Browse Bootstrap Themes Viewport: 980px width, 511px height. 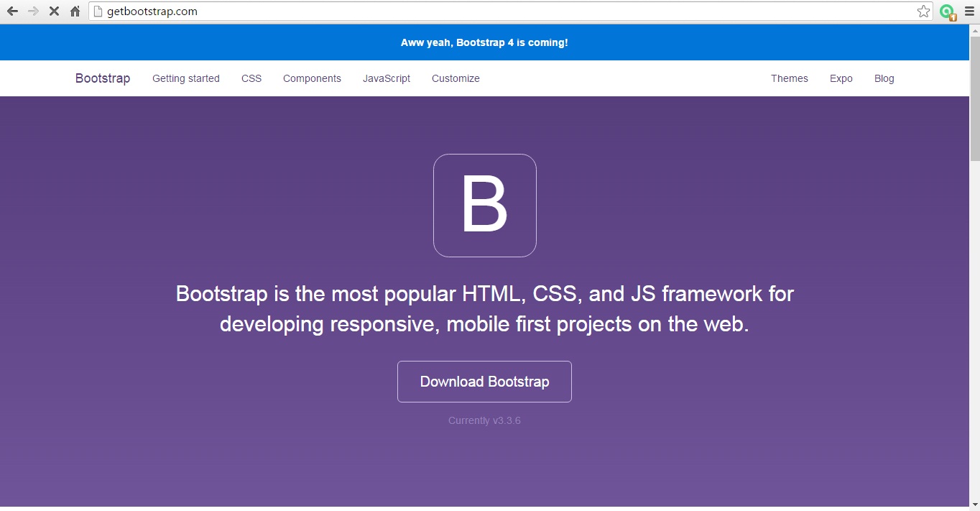click(789, 78)
